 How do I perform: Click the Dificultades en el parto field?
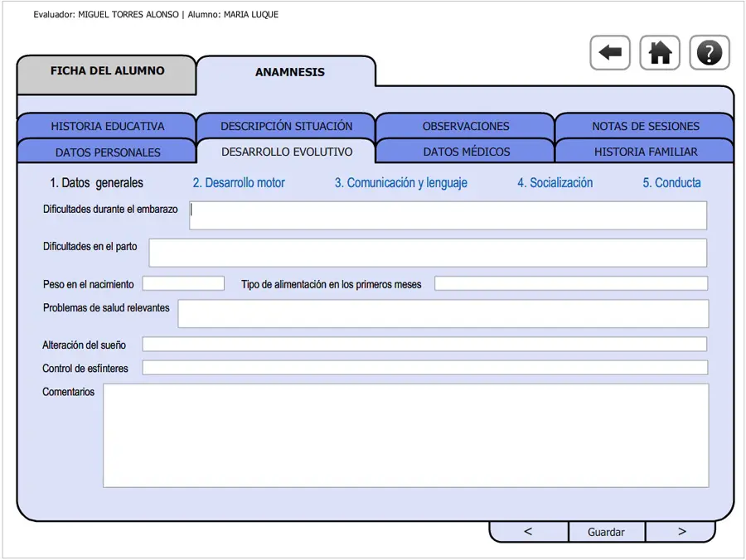click(428, 253)
